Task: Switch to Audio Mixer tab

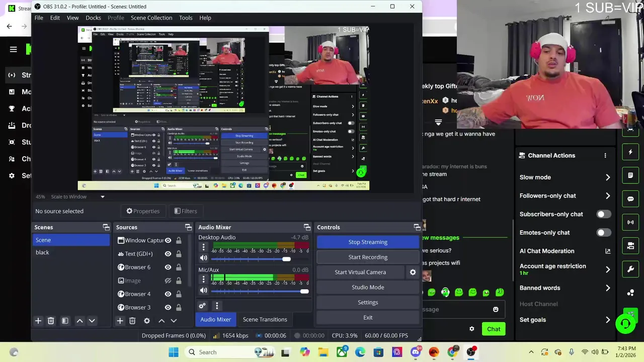Action: [215, 319]
